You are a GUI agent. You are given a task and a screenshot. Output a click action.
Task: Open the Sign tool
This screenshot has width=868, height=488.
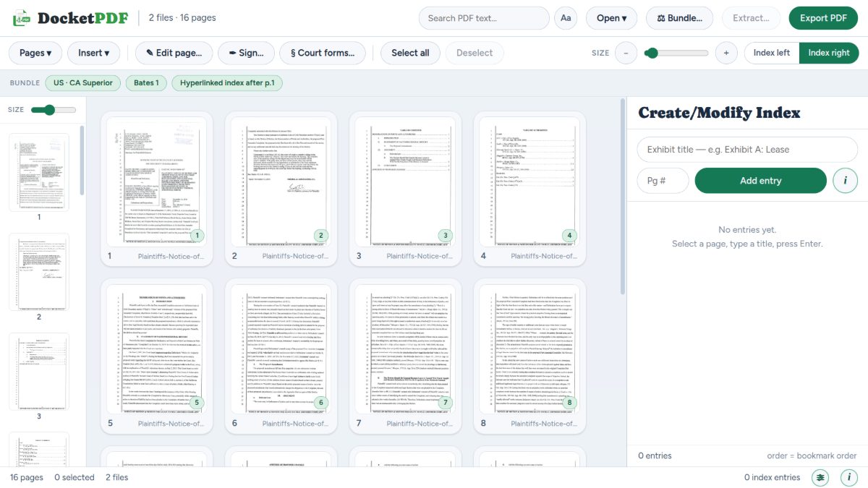[x=246, y=53]
